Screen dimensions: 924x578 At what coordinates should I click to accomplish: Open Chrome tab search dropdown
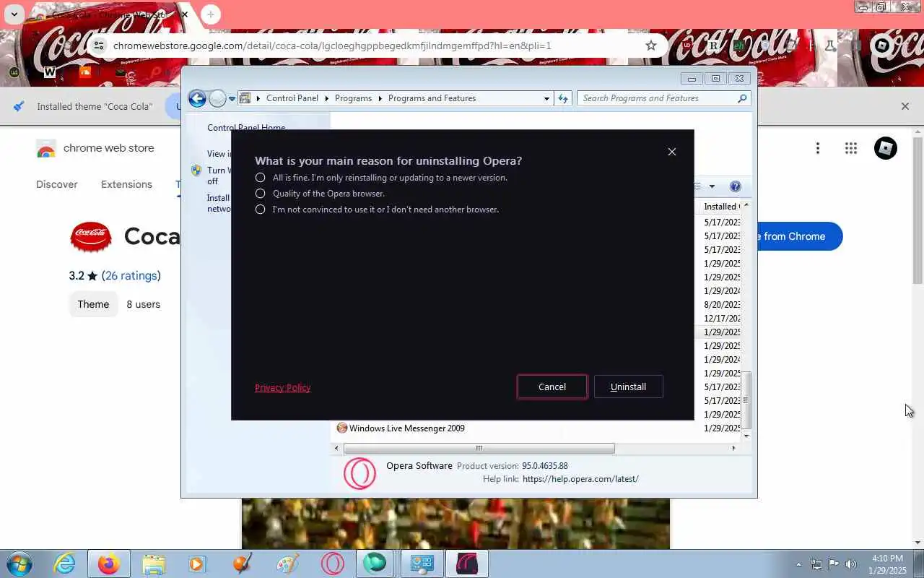tap(14, 14)
